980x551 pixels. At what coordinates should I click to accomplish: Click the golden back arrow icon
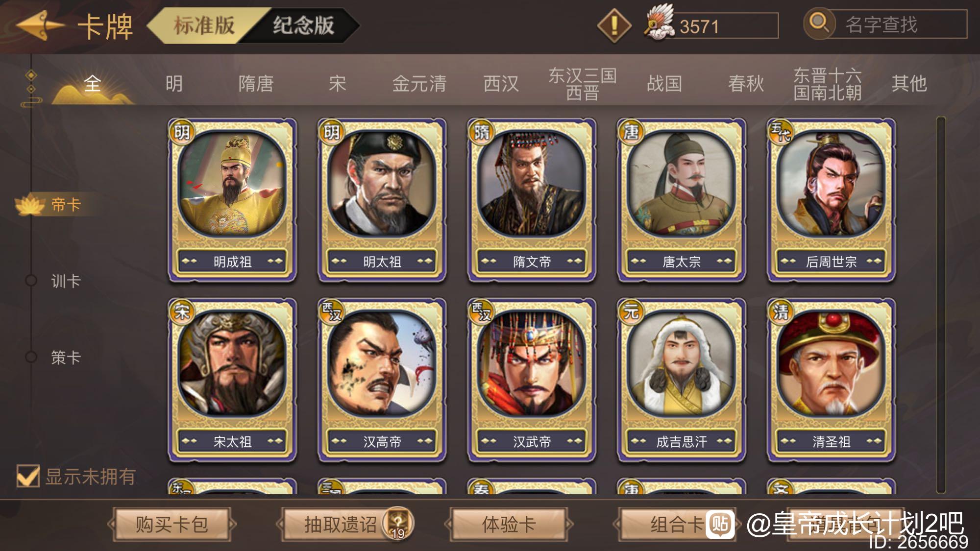(40, 25)
